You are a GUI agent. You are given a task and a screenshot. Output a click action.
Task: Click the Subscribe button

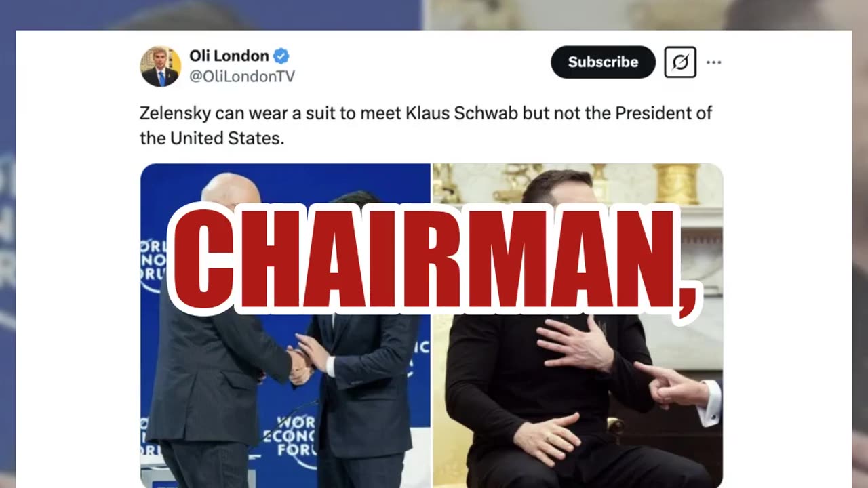tap(603, 62)
